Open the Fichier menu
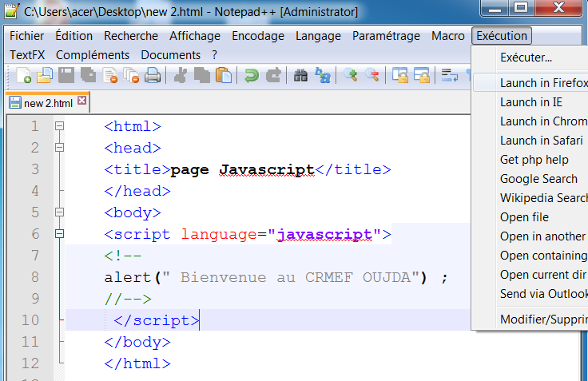This screenshot has height=381, width=588. pyautogui.click(x=26, y=36)
